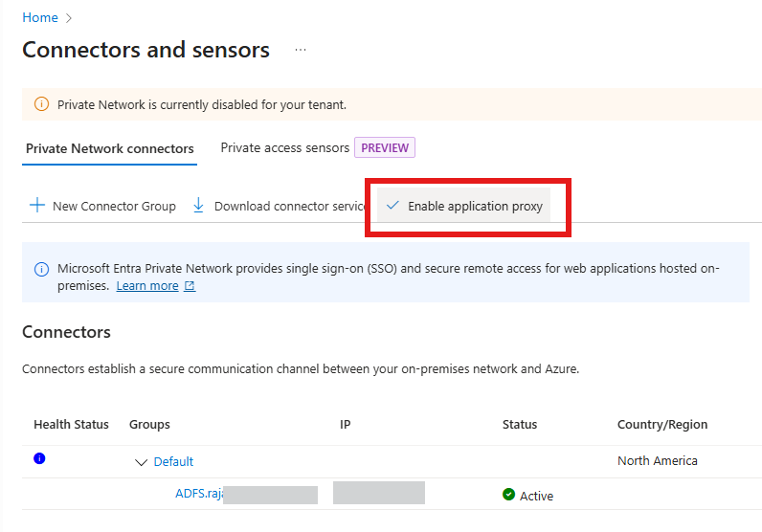Click the download arrow icon
Viewport: 762px width, 532px height.
click(198, 205)
